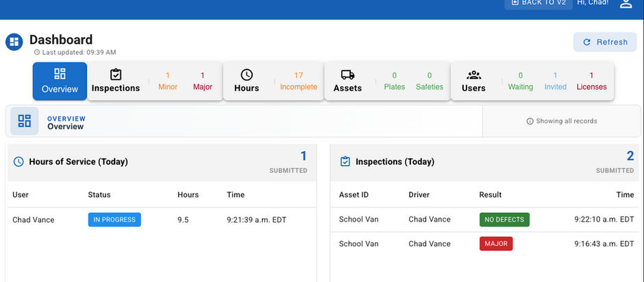The height and width of the screenshot is (282, 644).
Task: Click the Inspections submitted count 2
Action: click(630, 156)
